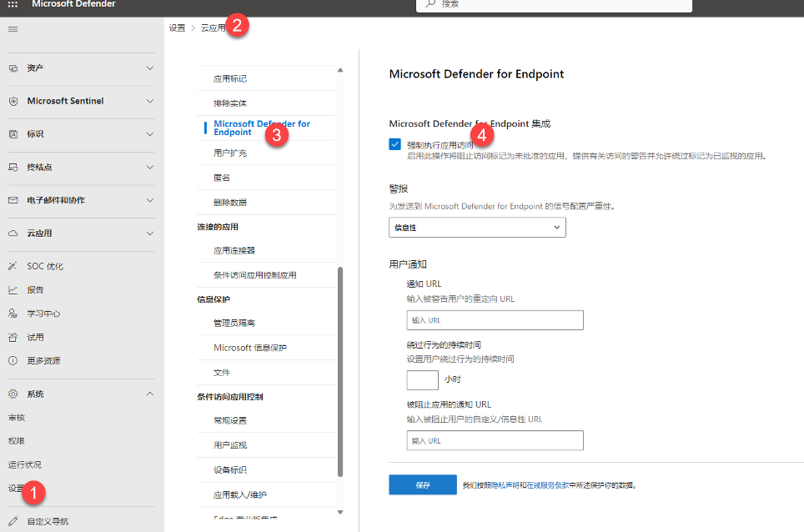Open 权限 under System
This screenshot has width=804, height=532.
(x=17, y=441)
